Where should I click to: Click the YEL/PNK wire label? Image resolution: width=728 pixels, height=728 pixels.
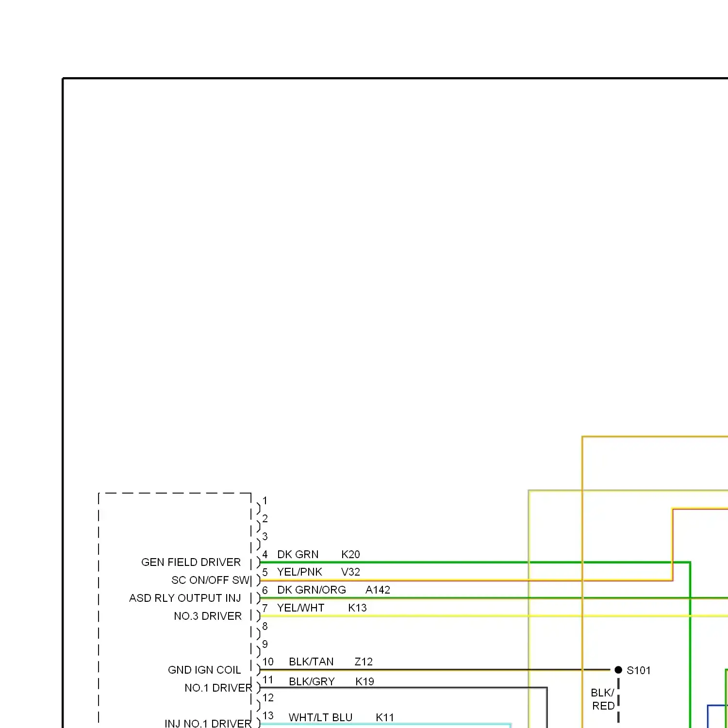click(299, 572)
